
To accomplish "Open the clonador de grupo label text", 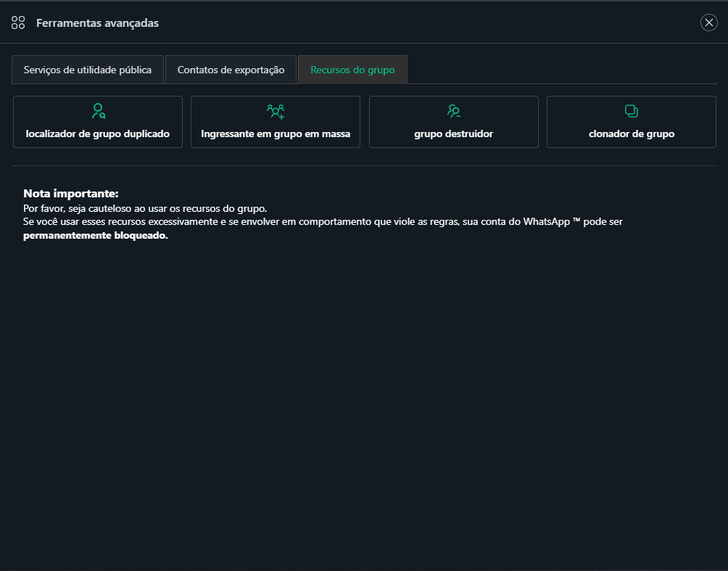I will pyautogui.click(x=632, y=133).
